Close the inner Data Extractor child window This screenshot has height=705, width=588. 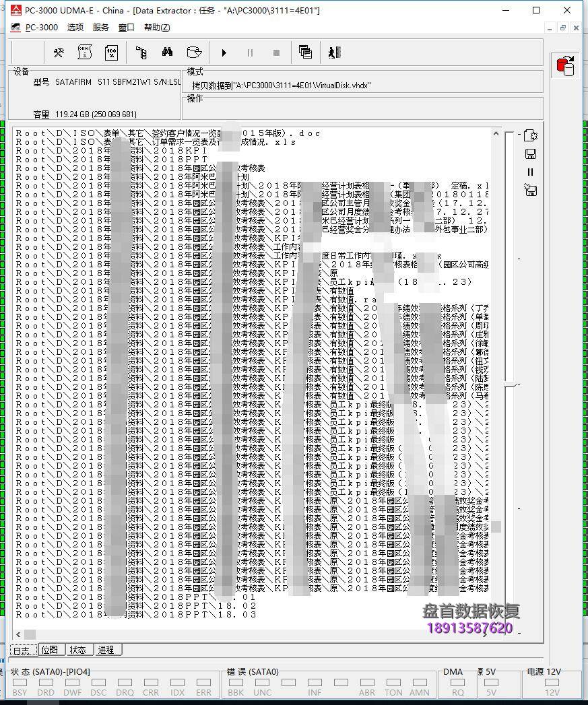(x=576, y=28)
